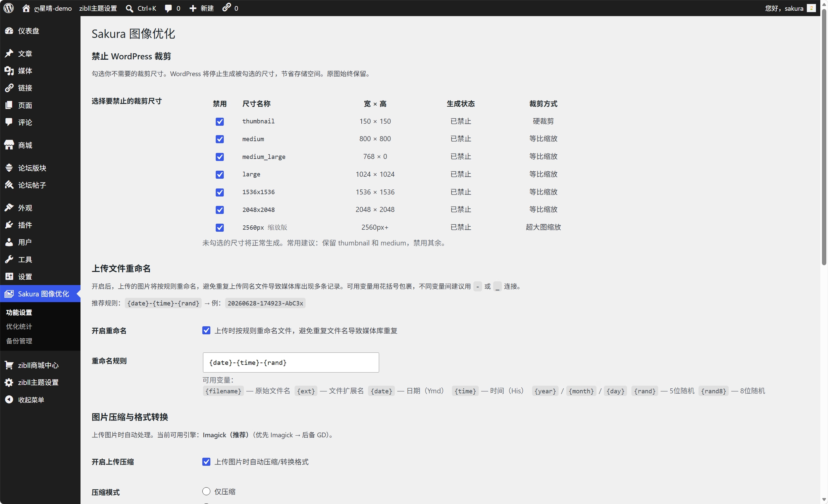Click the 超大图缩放 crop method cell
The height and width of the screenshot is (504, 828).
[544, 227]
